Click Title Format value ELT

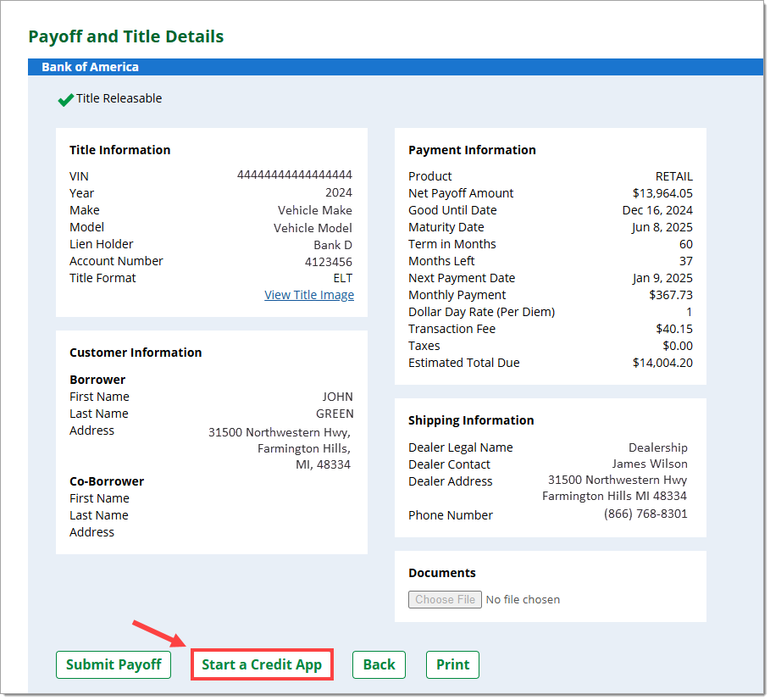[343, 278]
